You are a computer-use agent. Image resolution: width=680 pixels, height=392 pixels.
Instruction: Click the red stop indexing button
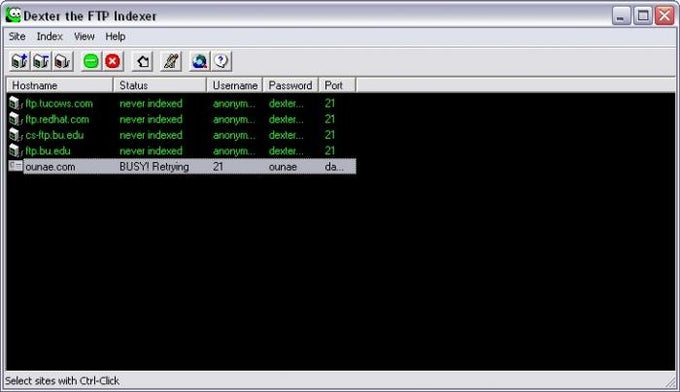113,61
